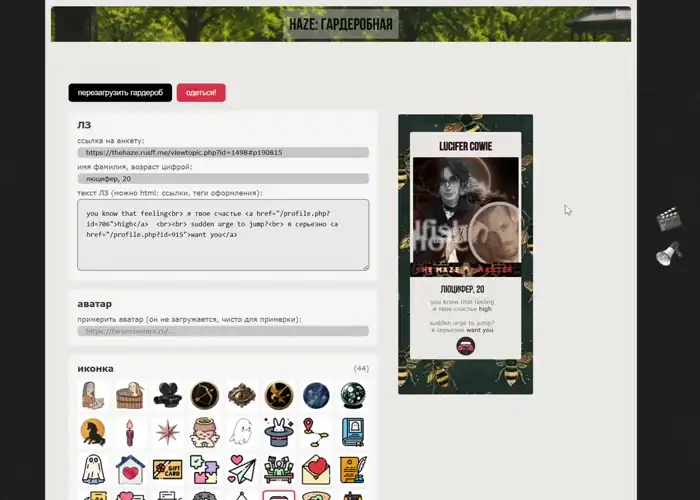The height and width of the screenshot is (500, 700).
Task: Click the 'ЛЮЦИФЕР, 20' caption in preview
Action: 462,290
